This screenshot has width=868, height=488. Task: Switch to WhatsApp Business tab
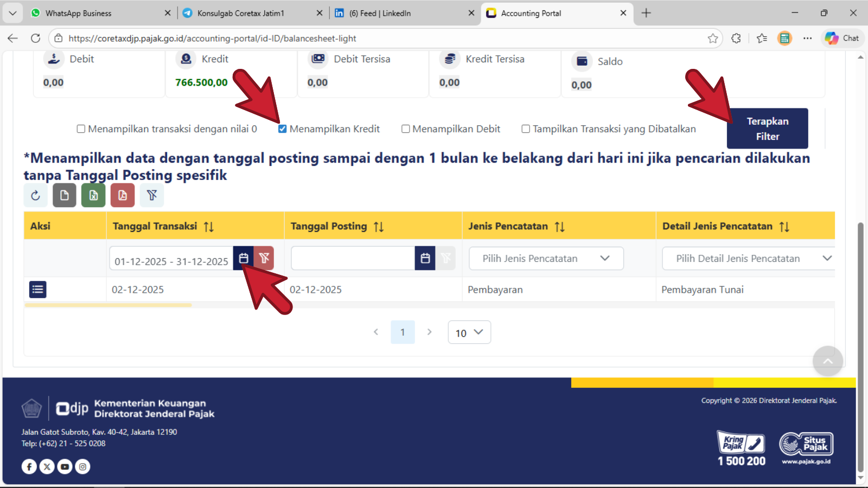(x=79, y=13)
